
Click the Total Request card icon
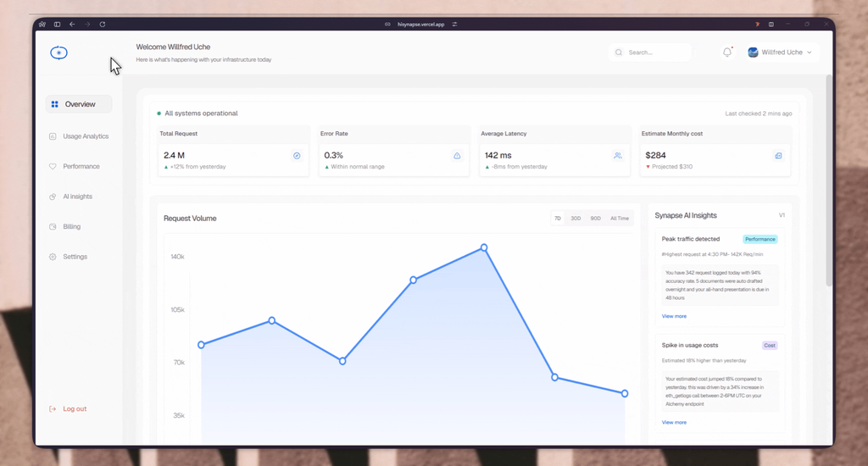[297, 156]
